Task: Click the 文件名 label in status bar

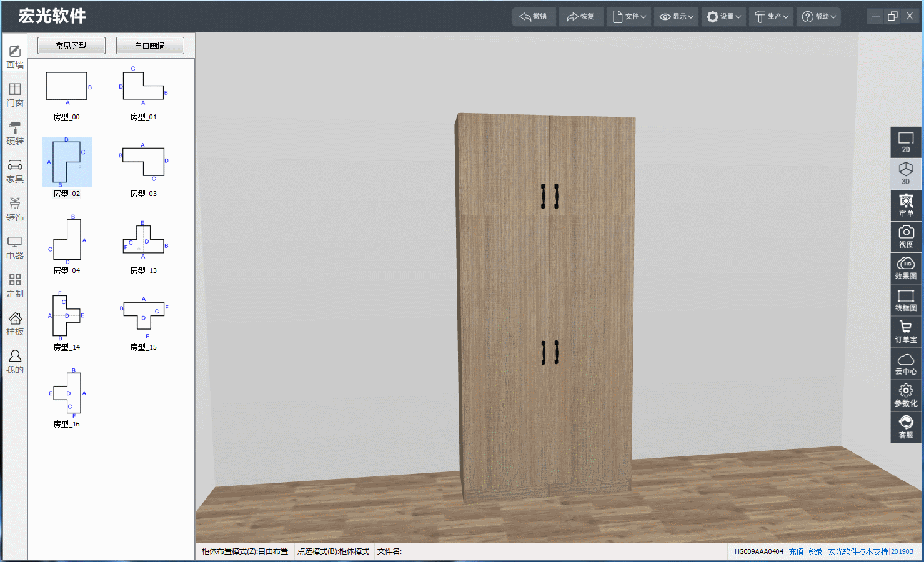Action: click(389, 551)
